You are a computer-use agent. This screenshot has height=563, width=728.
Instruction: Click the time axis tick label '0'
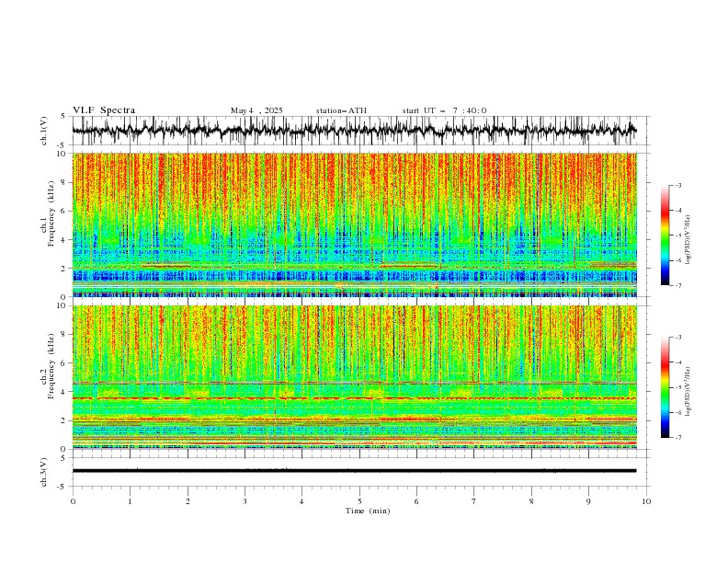pos(73,501)
